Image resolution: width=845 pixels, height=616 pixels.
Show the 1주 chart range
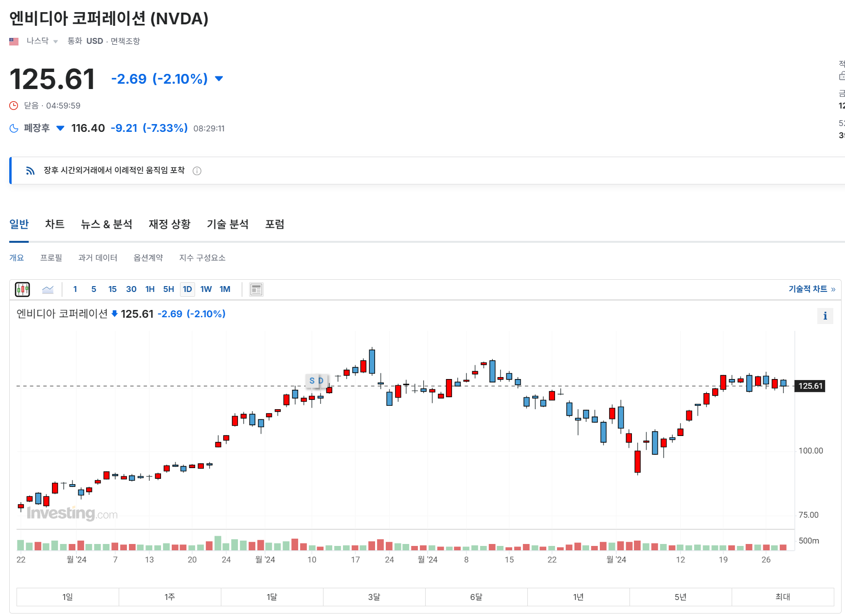coord(170,597)
